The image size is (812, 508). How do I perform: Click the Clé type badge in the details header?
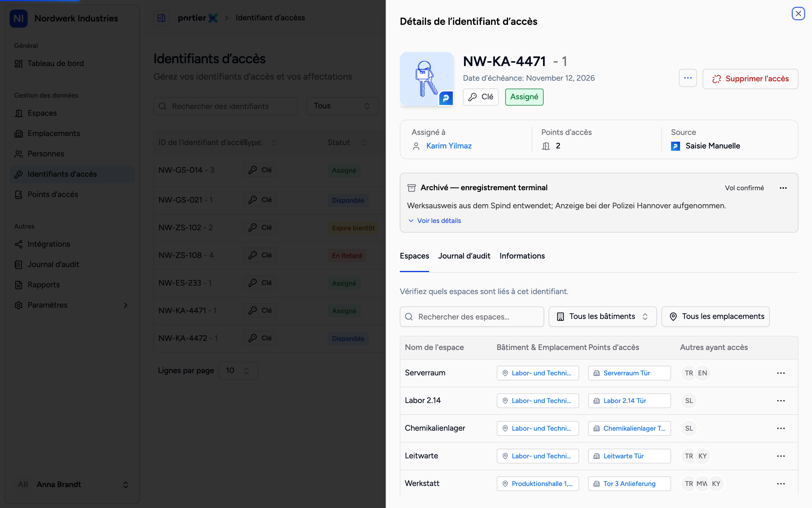pyautogui.click(x=480, y=97)
